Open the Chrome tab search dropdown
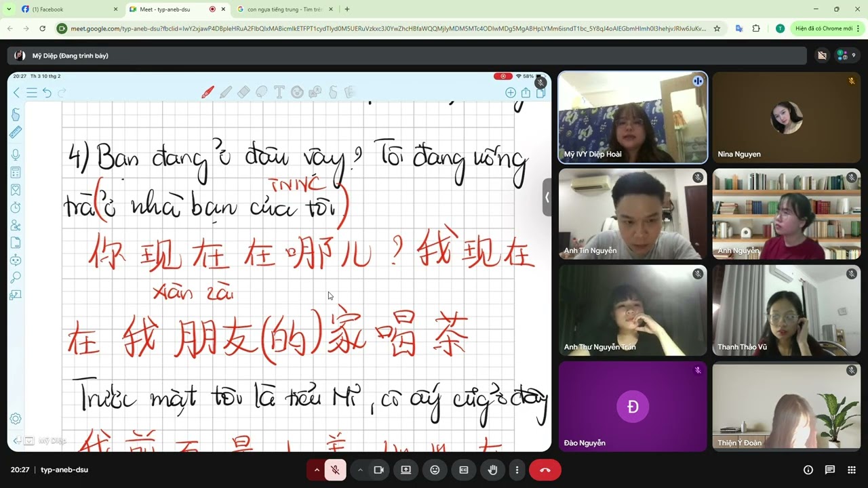Image resolution: width=868 pixels, height=488 pixels. [x=9, y=9]
